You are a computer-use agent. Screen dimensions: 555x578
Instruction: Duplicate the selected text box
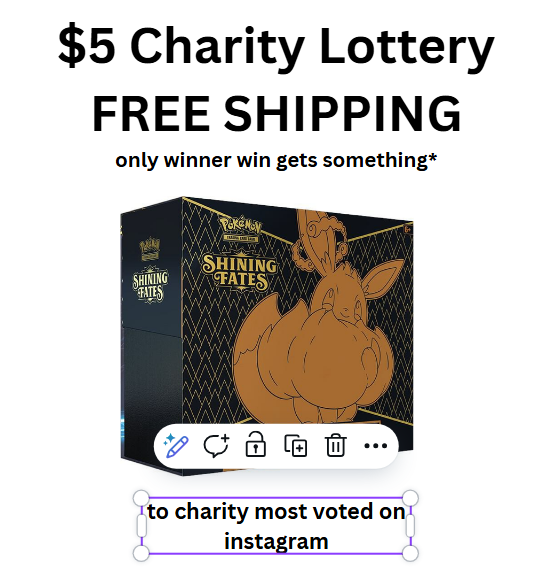click(x=296, y=446)
